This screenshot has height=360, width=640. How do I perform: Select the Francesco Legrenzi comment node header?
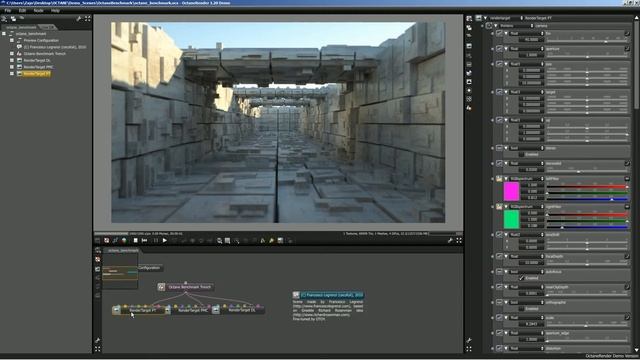pos(328,295)
